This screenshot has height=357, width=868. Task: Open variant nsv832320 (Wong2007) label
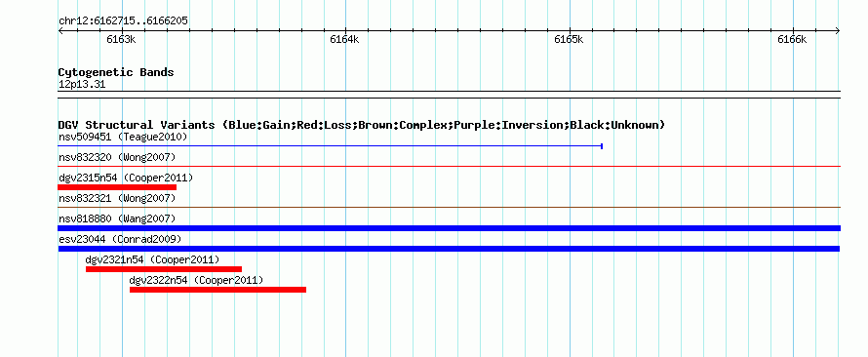pyautogui.click(x=117, y=158)
